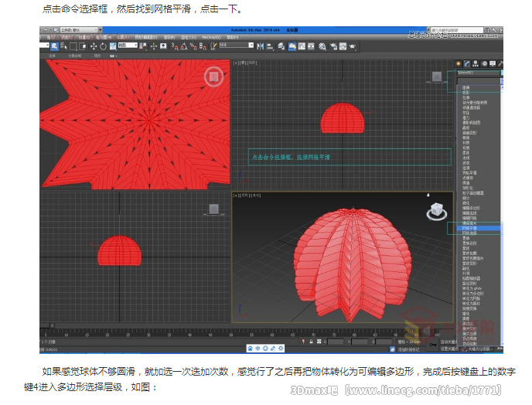Activate the Select and Rotate tool
The width and height of the screenshot is (532, 405).
[x=103, y=46]
